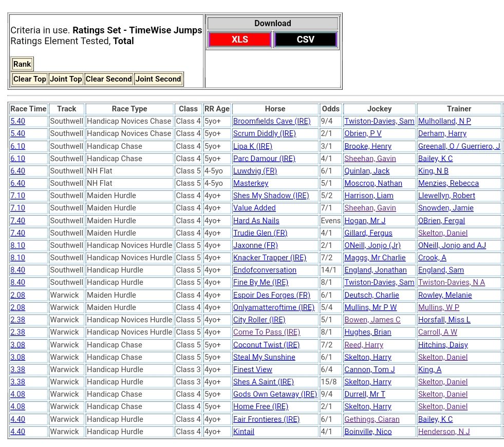
Task: Open the 4.40 race for Kintail
Action: [17, 432]
